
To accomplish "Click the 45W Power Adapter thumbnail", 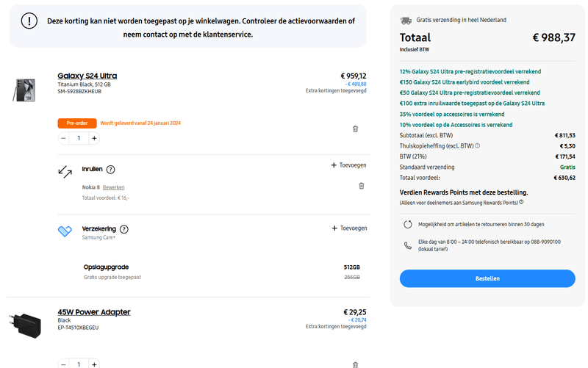I will 26,326.
